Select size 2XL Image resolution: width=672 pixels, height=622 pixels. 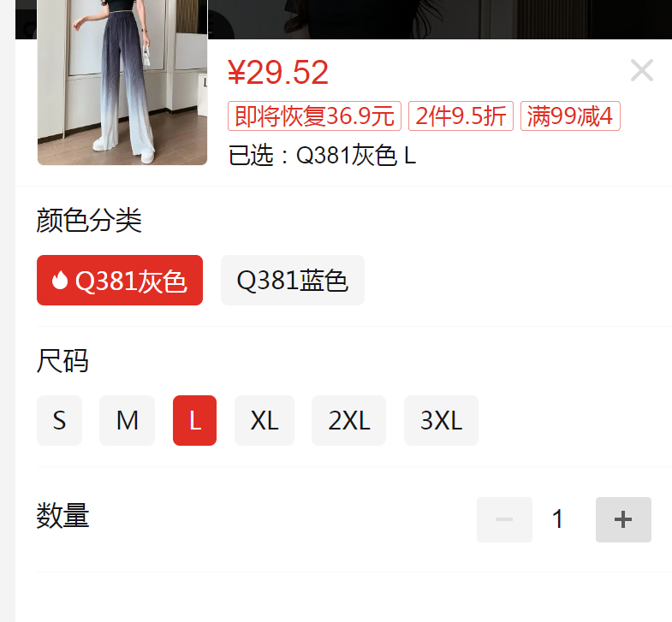(349, 420)
